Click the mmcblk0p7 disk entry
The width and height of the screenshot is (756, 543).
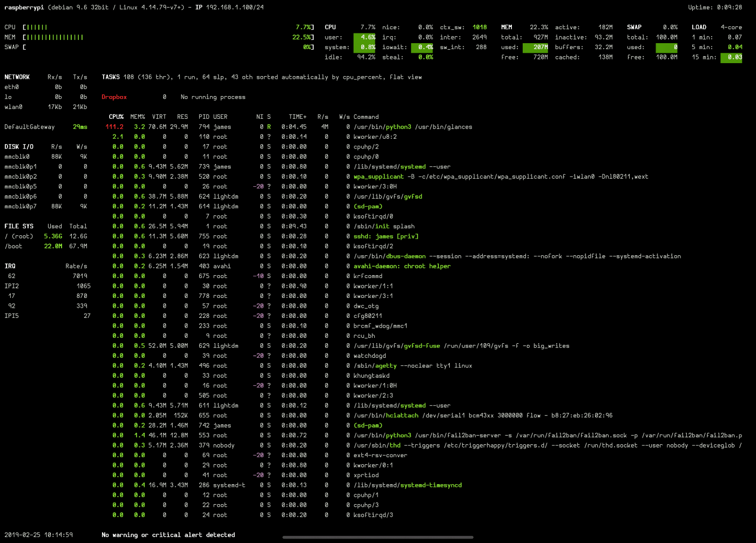(21, 206)
